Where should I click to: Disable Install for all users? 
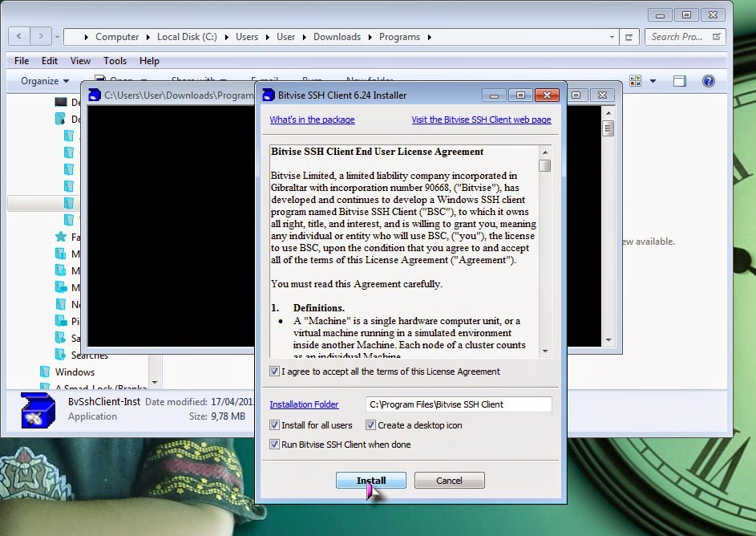(274, 425)
